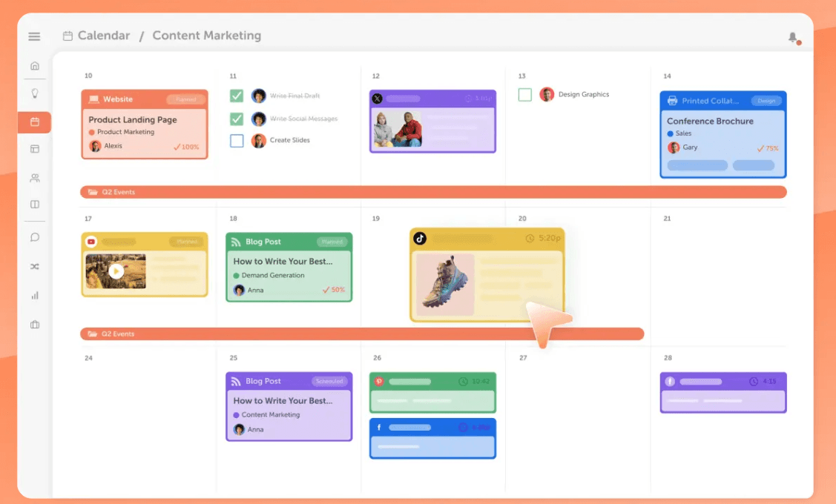This screenshot has height=504, width=836.
Task: Open the Team members panel
Action: [x=34, y=177]
